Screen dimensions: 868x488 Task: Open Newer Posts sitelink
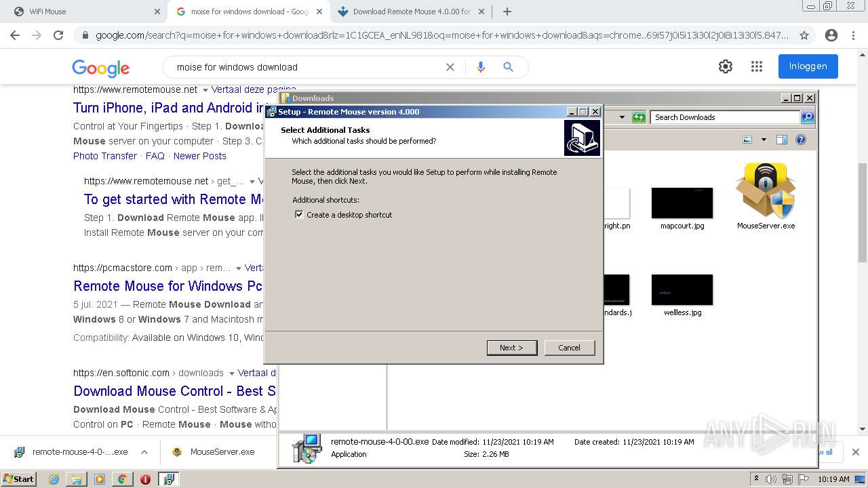(x=200, y=156)
